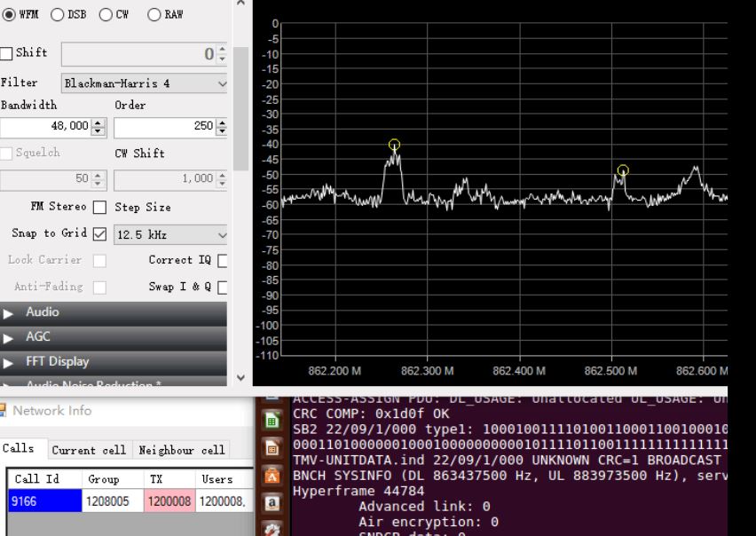Screen dimensions: 756x536
Task: Click inside the Shift value field
Action: (138, 54)
